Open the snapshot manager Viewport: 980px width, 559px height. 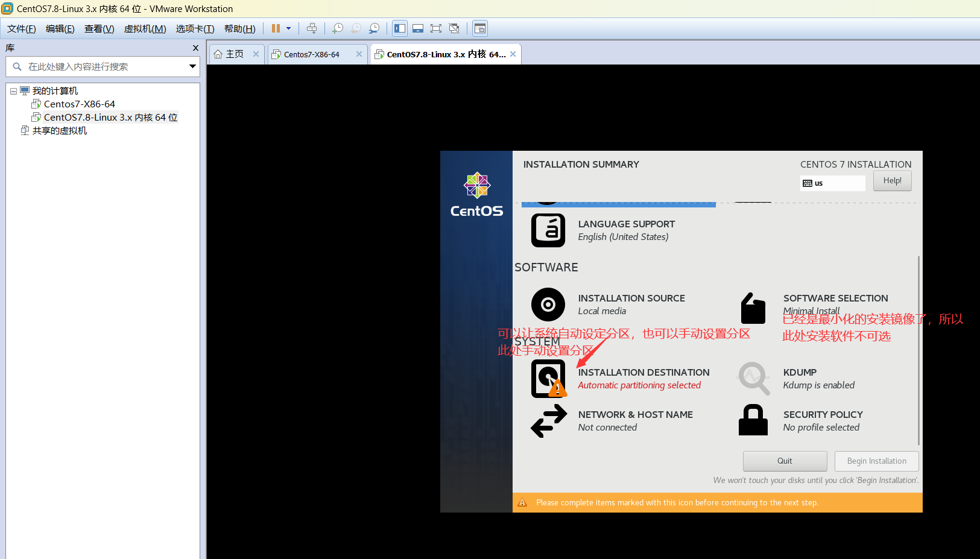[375, 28]
